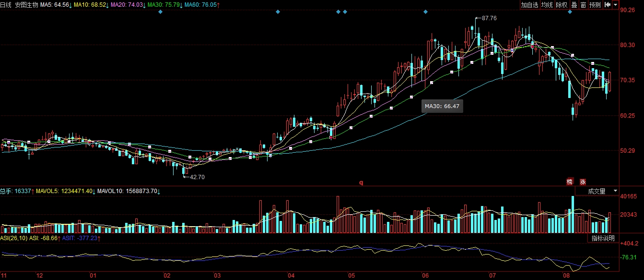Click the 70.35 price axis label
The height and width of the screenshot is (280, 644).
[x=628, y=80]
